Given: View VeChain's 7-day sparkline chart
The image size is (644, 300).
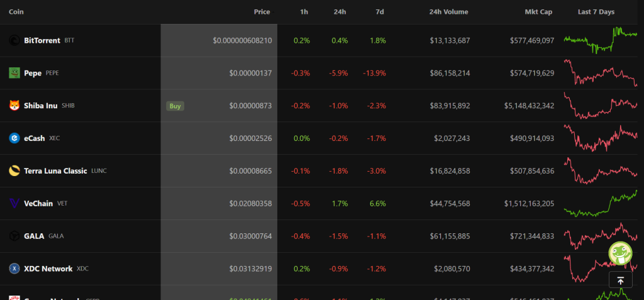Looking at the screenshot, I should (600, 203).
